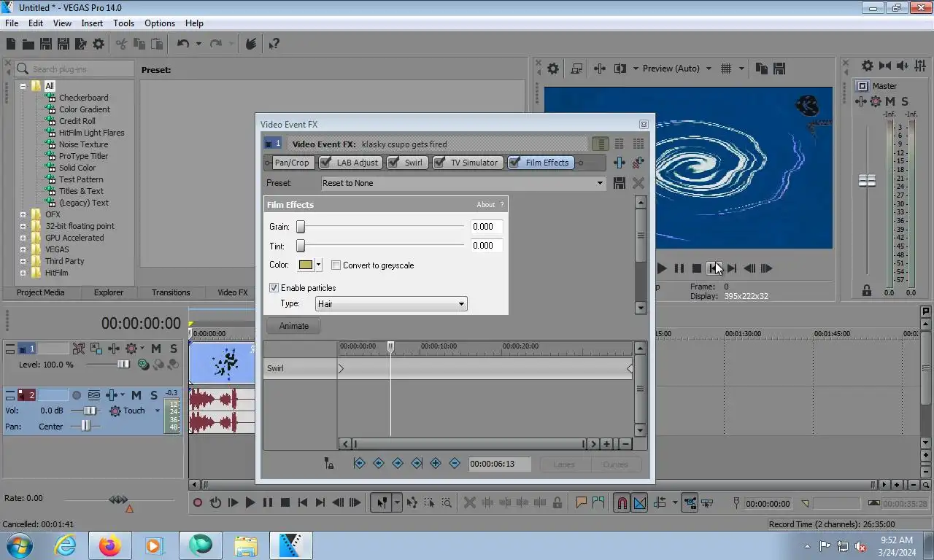
Task: Expand the OFX folder in plug-in tree
Action: click(23, 214)
